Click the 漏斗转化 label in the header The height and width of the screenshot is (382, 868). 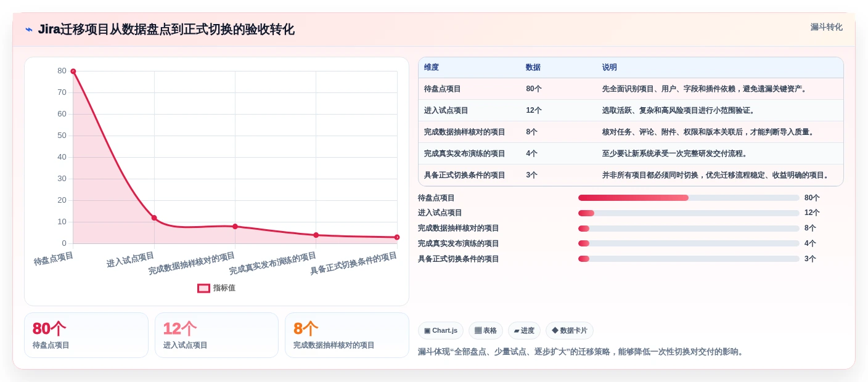(x=826, y=27)
